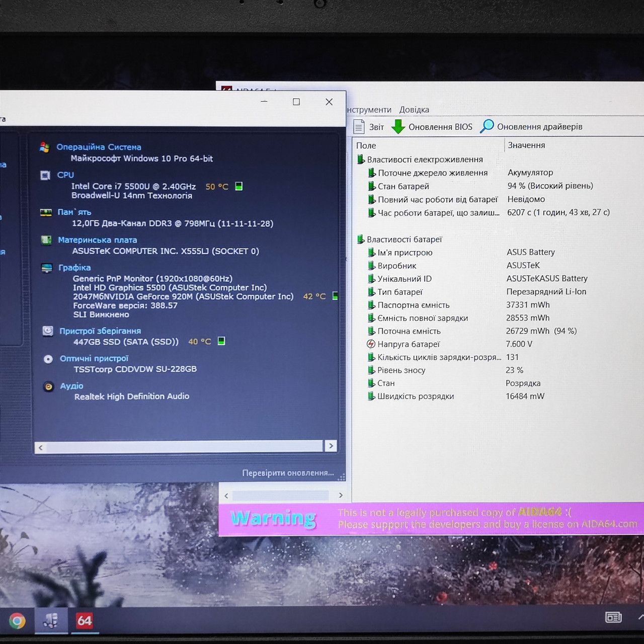Click the Operating System Windows icon in Speccy
The image size is (644, 644).
pyautogui.click(x=44, y=147)
